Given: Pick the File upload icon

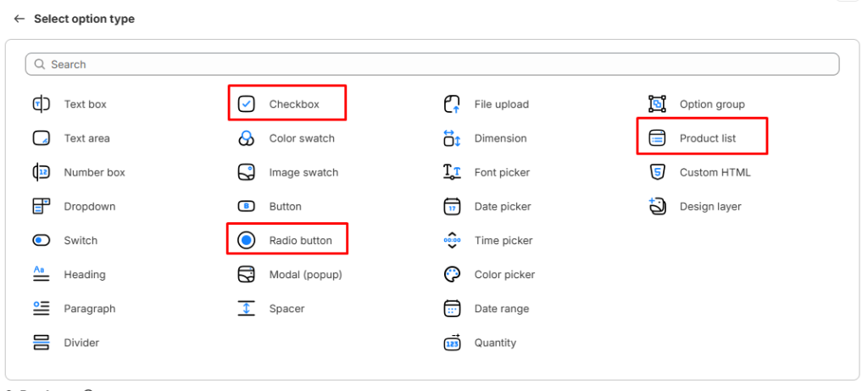Looking at the screenshot, I should [452, 104].
